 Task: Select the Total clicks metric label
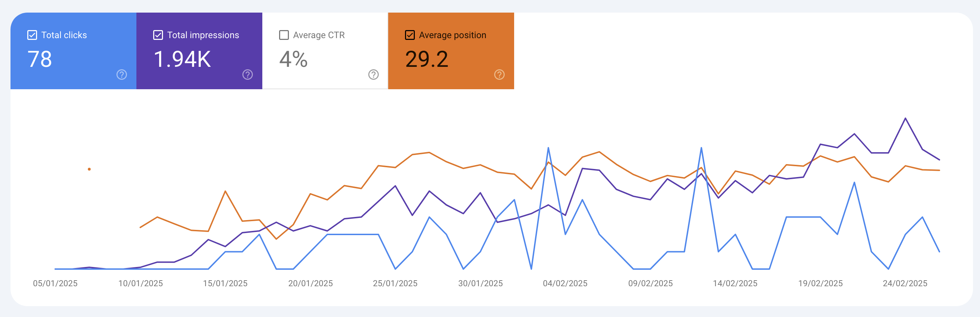[64, 35]
